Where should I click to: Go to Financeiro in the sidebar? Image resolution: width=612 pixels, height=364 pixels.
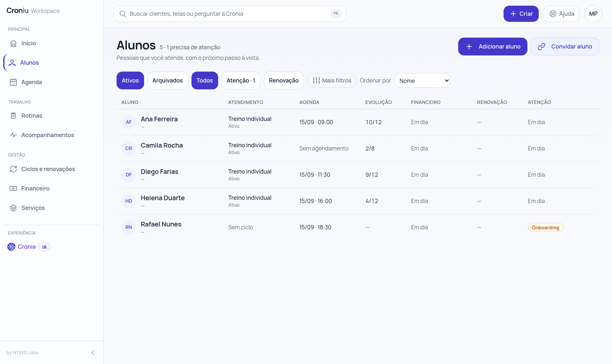[x=52, y=188]
